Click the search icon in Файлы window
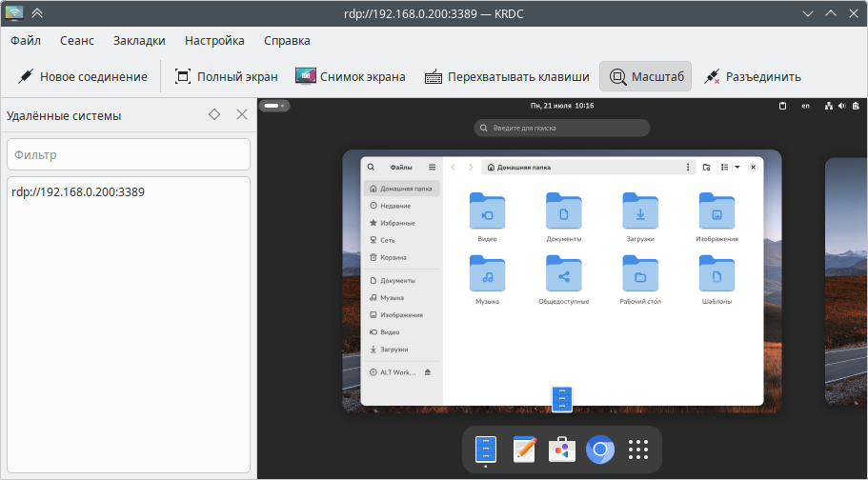Screen dimensions: 868x480 371,167
